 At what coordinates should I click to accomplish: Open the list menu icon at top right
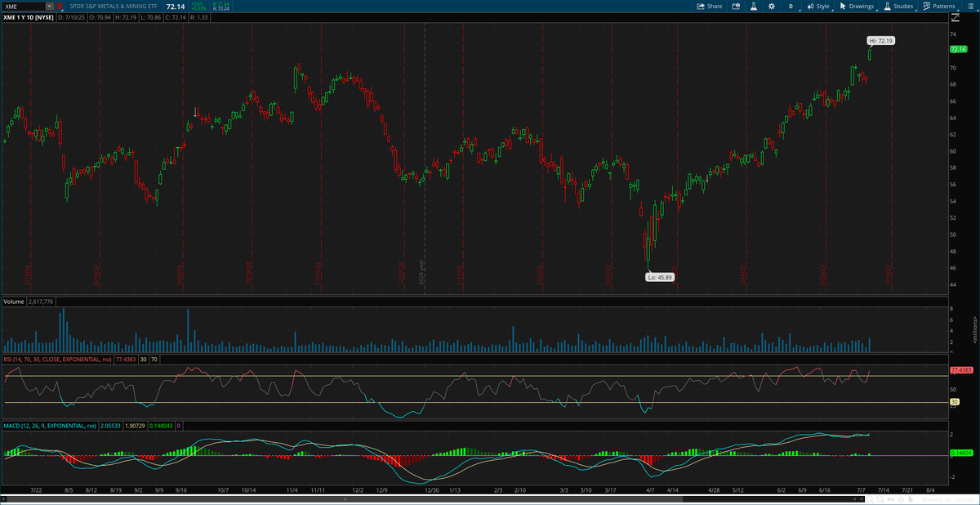pos(969,6)
